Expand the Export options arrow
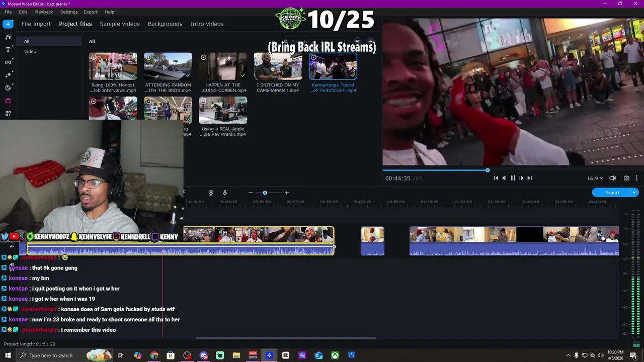 click(x=634, y=193)
